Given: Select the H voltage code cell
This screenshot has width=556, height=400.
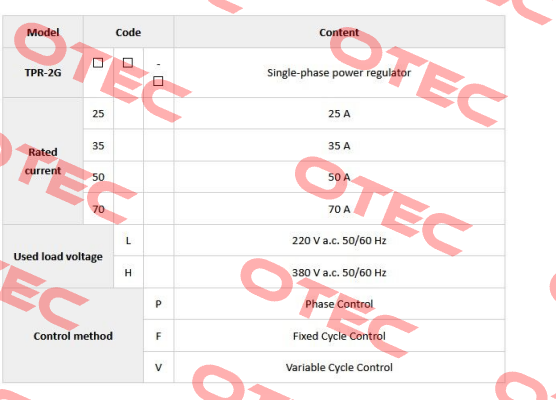Looking at the screenshot, I should pyautogui.click(x=128, y=273).
